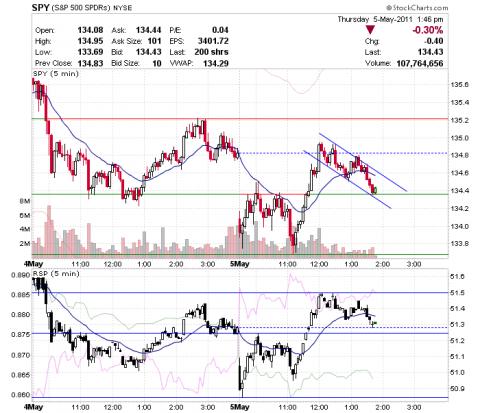The height and width of the screenshot is (413, 480).
Task: Select the Bid value 134.43
Action: pyautogui.click(x=149, y=52)
